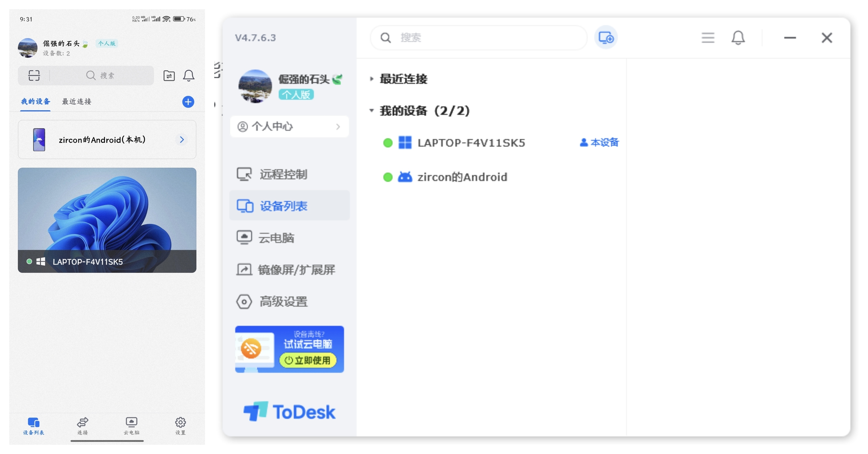The width and height of the screenshot is (868, 454).
Task: Click the Android robot icon beside zircon的Android
Action: point(405,177)
